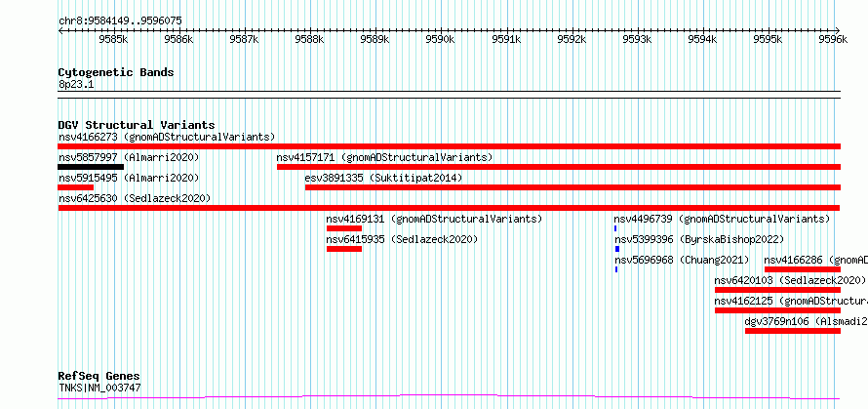Click the red nsv4169131 variant bar

pyautogui.click(x=343, y=228)
